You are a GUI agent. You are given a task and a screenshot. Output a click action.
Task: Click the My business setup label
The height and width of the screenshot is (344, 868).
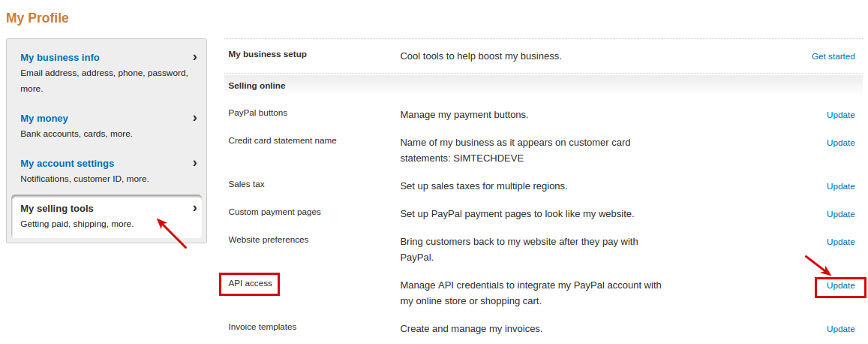(267, 54)
